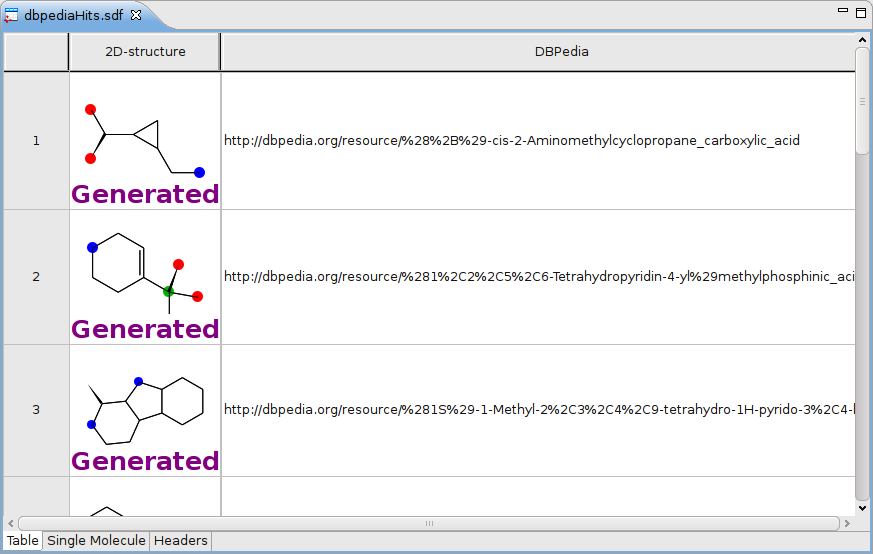The width and height of the screenshot is (873, 554).
Task: Click the Tetrahydropyridin-4-yl methylphosphinic URL cell
Action: (x=538, y=277)
